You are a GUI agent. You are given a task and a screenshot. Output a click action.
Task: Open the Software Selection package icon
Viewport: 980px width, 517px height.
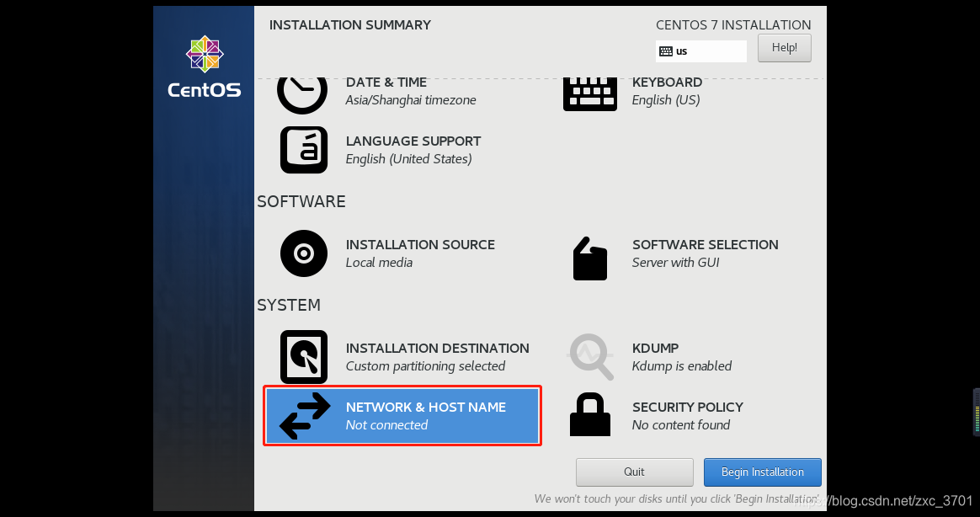point(590,258)
